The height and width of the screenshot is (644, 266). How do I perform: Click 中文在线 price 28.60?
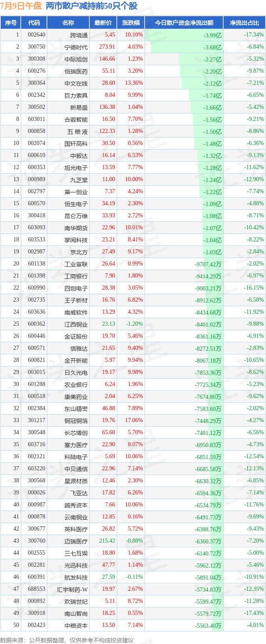coord(108,83)
